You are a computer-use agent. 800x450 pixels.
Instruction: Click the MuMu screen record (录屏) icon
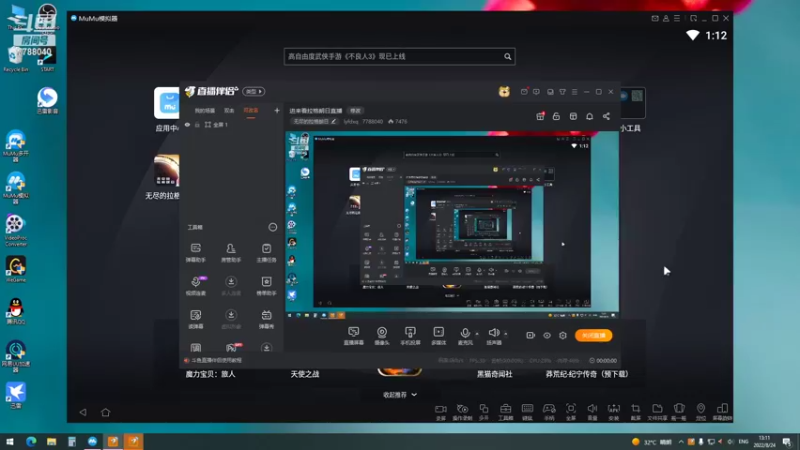point(441,409)
